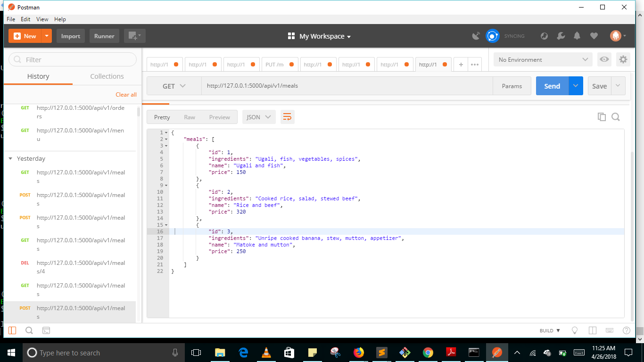The width and height of the screenshot is (644, 362).
Task: Click the Params button
Action: [512, 86]
